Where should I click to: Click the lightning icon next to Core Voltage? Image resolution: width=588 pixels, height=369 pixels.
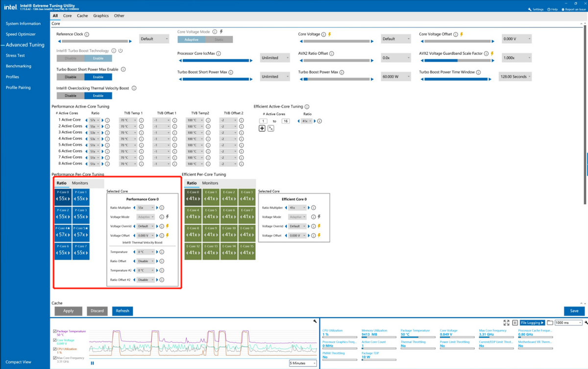point(330,34)
